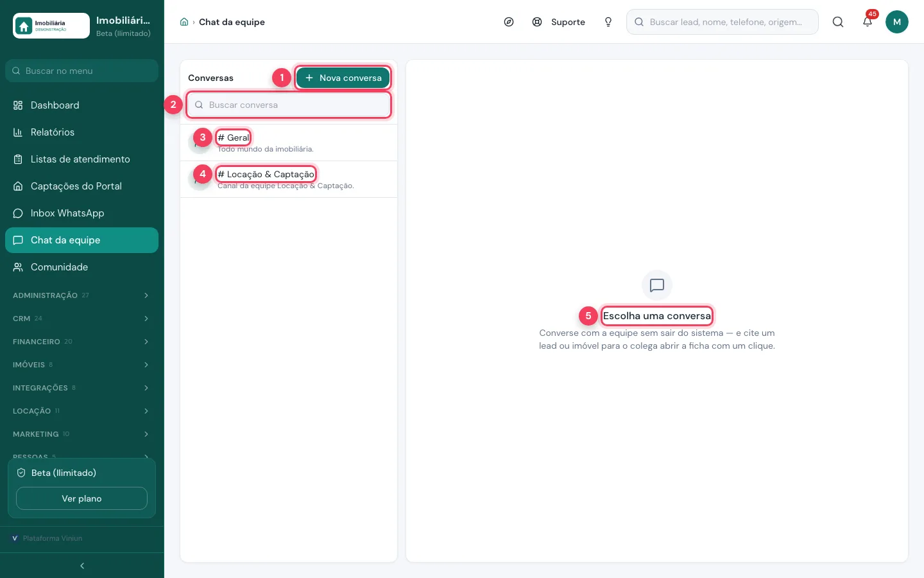Open Listas de atendimento

point(81,159)
